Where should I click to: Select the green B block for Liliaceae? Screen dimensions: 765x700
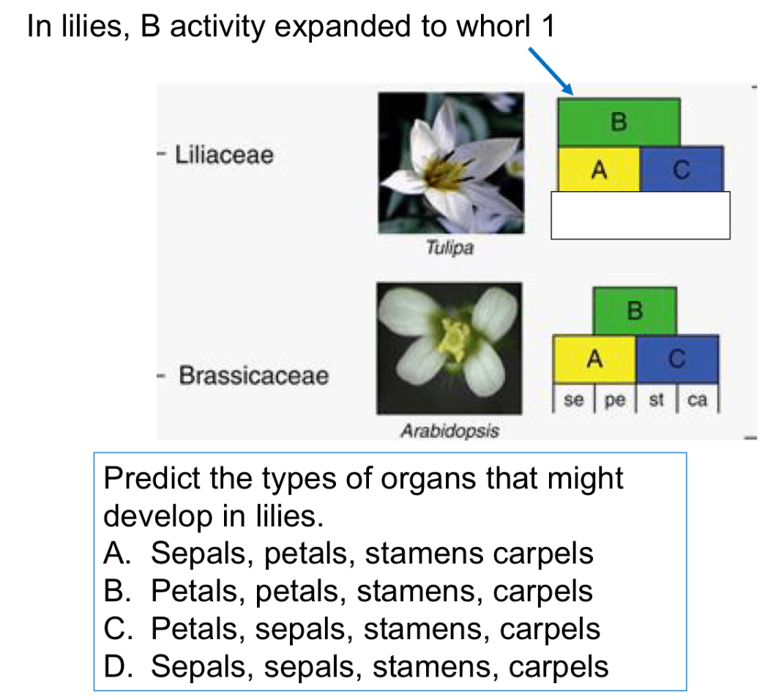(619, 122)
